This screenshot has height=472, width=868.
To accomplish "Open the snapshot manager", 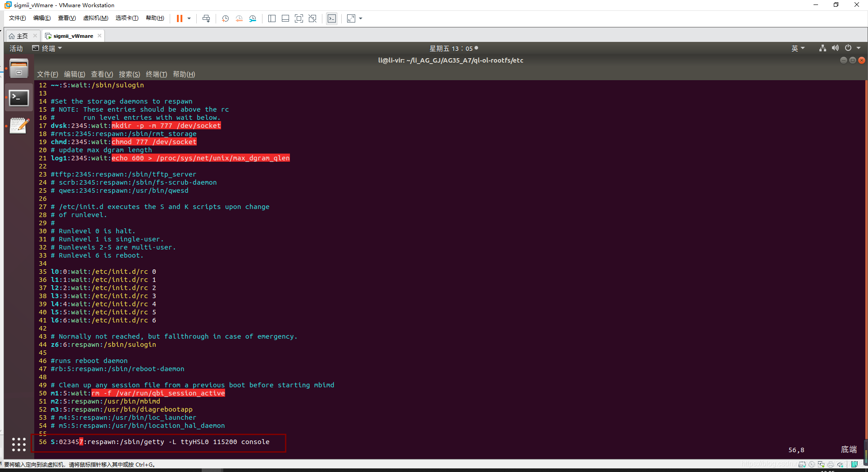I will click(253, 18).
